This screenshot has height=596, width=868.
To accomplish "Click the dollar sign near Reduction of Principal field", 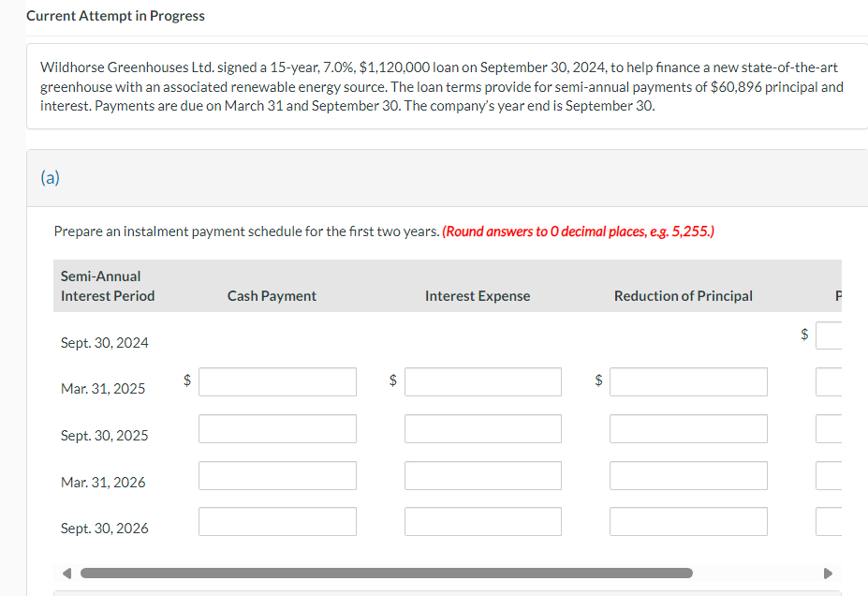I will pos(598,380).
